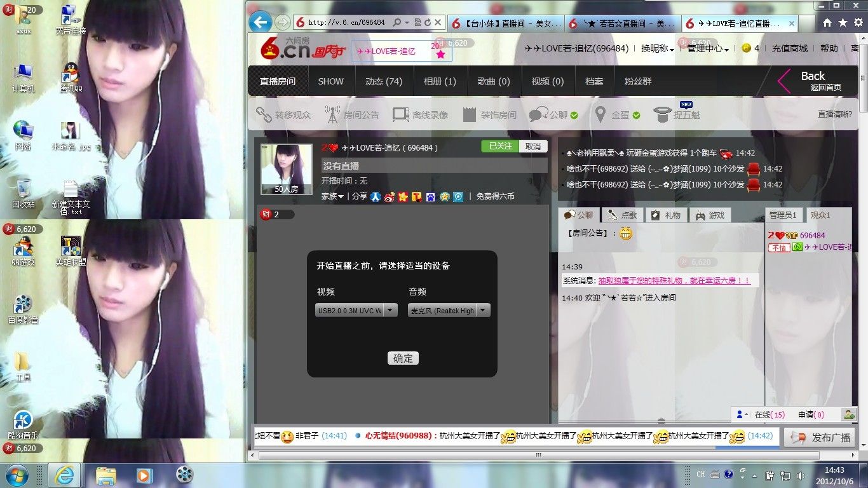
Task: Open the 直播房间 nav tab
Action: click(278, 81)
